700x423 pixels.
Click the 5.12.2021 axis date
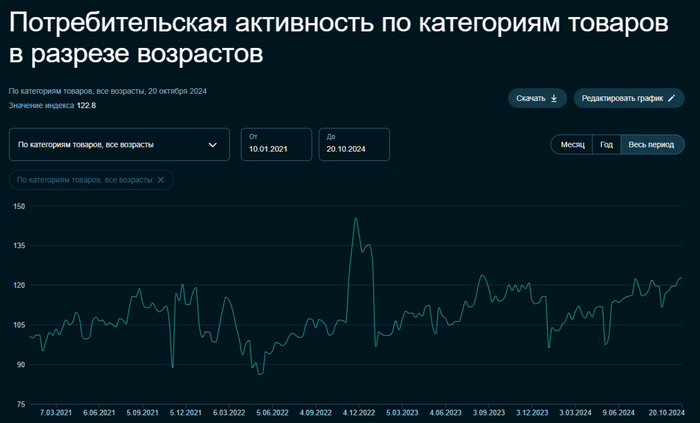pyautogui.click(x=186, y=413)
